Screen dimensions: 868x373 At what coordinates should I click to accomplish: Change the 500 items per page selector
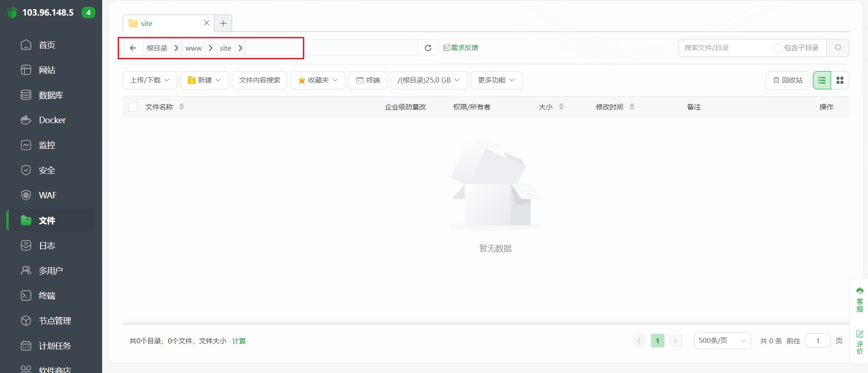722,341
